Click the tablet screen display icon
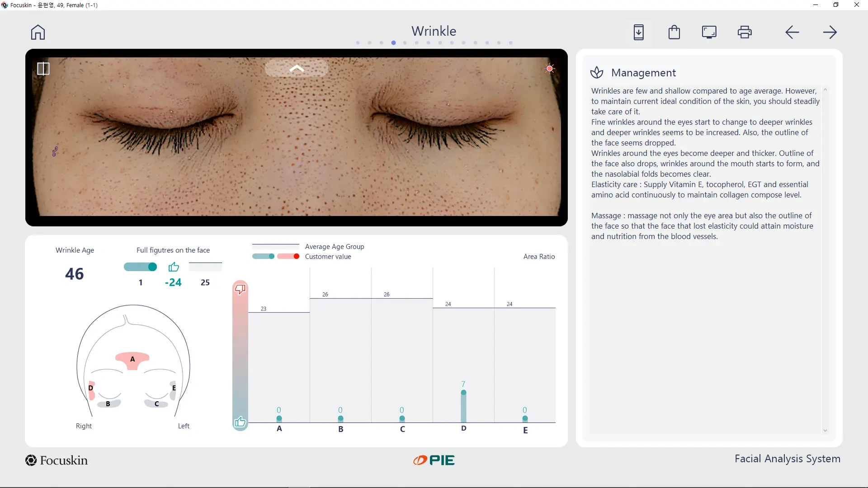 click(709, 33)
